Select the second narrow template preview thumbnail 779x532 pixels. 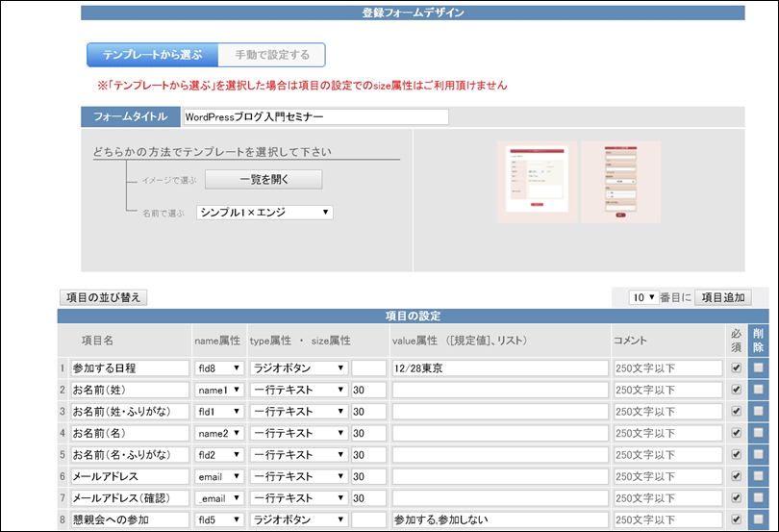[621, 182]
